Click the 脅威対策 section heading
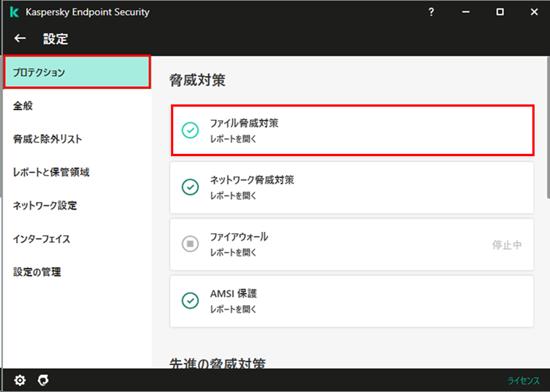 (197, 81)
